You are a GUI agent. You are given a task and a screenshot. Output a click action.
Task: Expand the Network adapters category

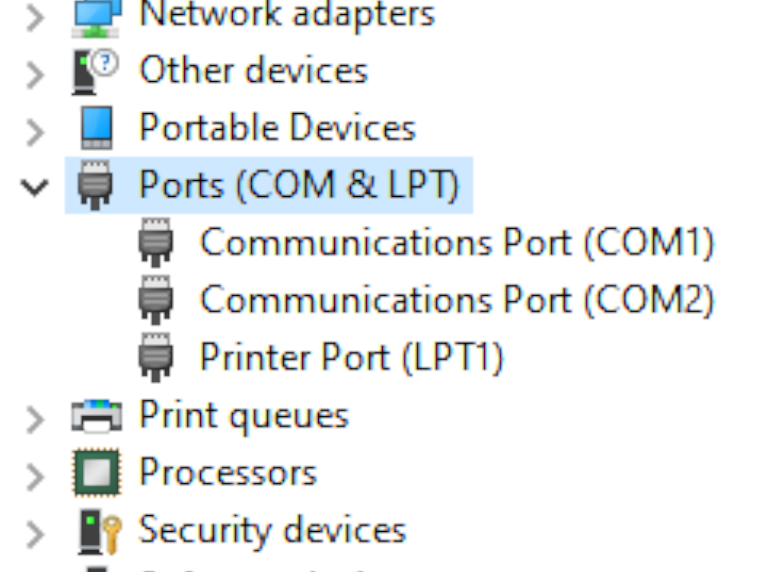(x=35, y=18)
